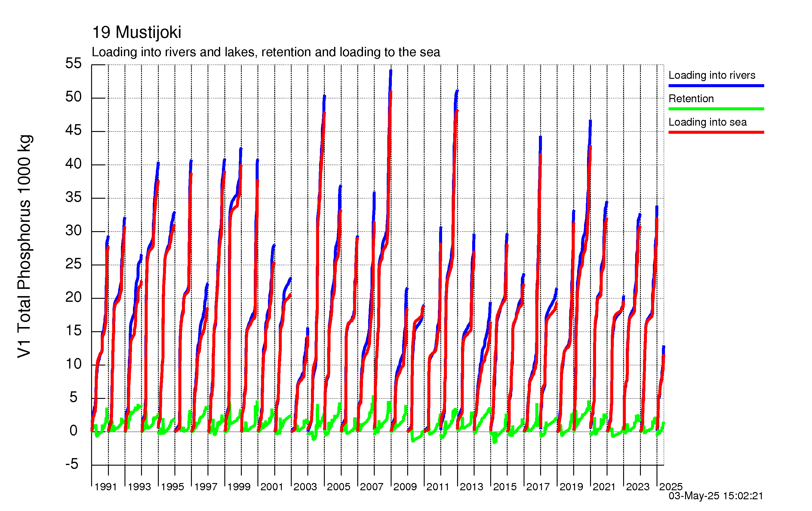This screenshot has height=511, width=812.
Task: Click the x-axis year label 2005
Action: (x=339, y=487)
